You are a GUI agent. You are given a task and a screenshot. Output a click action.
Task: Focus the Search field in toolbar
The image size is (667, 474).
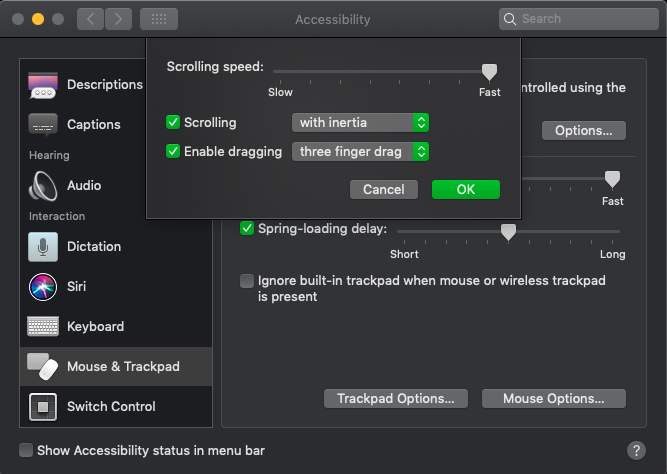[x=579, y=19]
